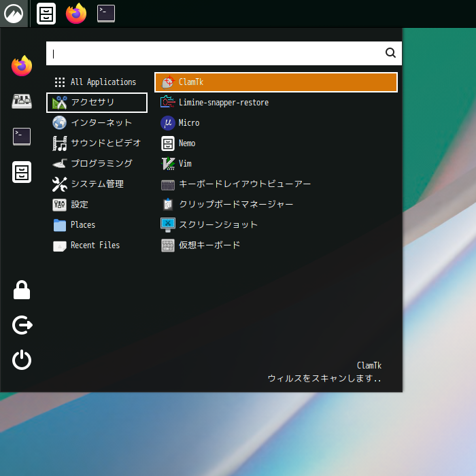The image size is (476, 476).
Task: Open キーボードレイアウトビューアー
Action: [276, 184]
